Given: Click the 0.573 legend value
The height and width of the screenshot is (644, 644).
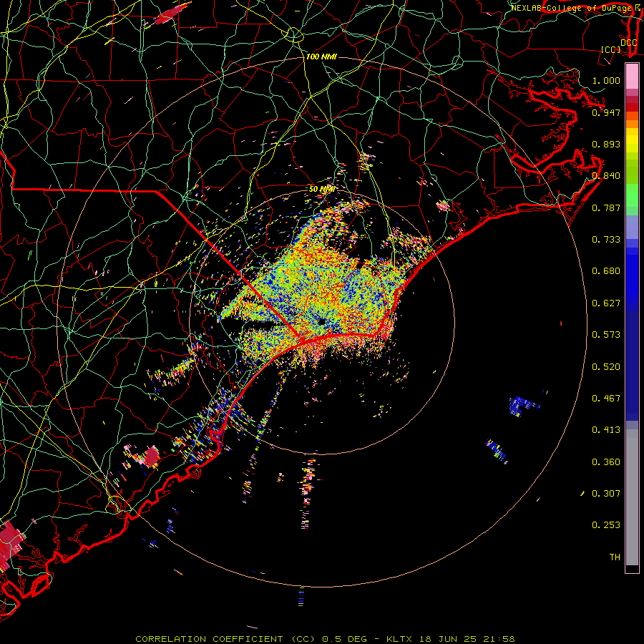Looking at the screenshot, I should coord(606,335).
